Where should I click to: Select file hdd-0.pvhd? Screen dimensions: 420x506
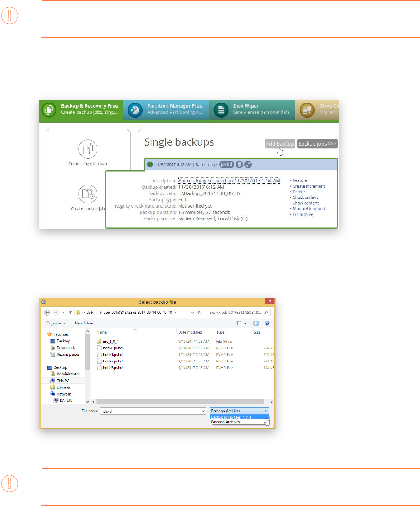[111, 348]
